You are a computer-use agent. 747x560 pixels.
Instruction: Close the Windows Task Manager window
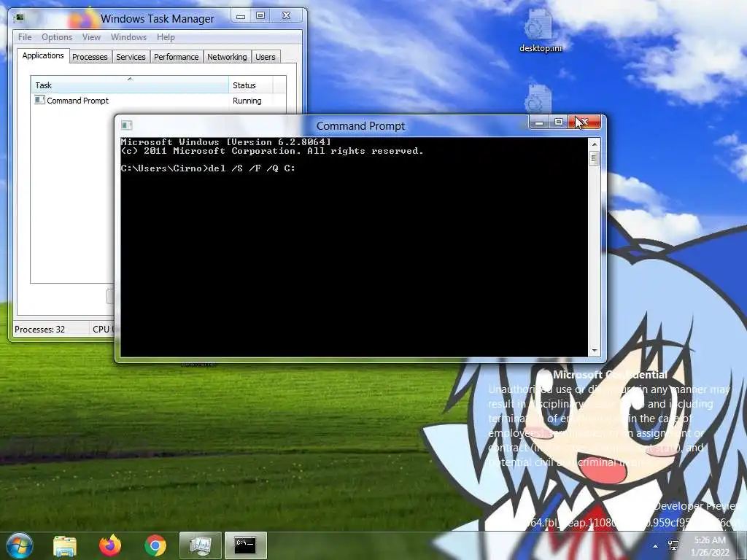(286, 16)
